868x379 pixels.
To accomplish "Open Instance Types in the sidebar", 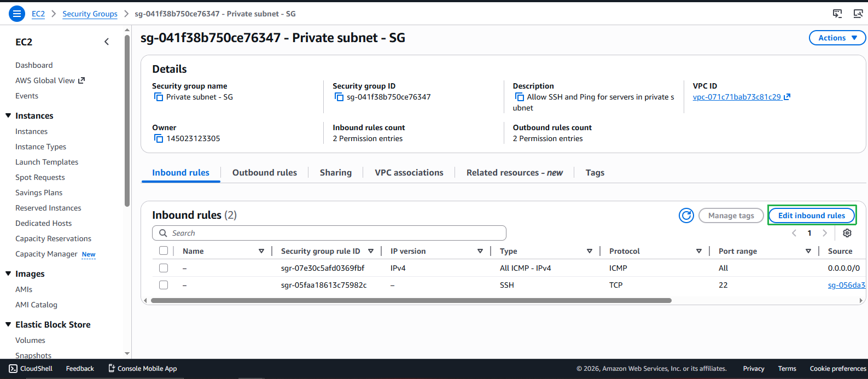I will 40,147.
